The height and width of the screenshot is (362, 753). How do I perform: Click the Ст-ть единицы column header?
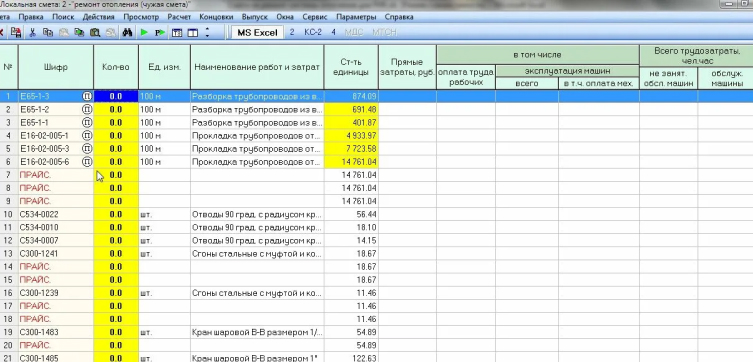coord(351,67)
